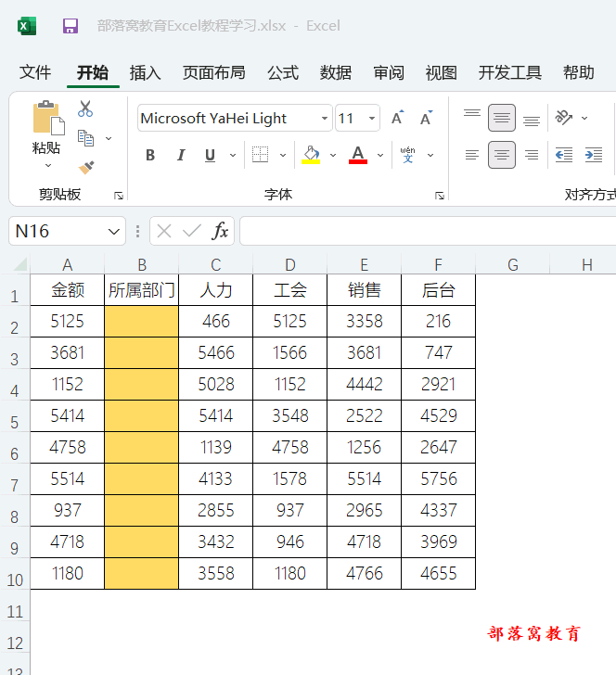
Task: Click the Cut scissors icon
Action: coord(85,108)
